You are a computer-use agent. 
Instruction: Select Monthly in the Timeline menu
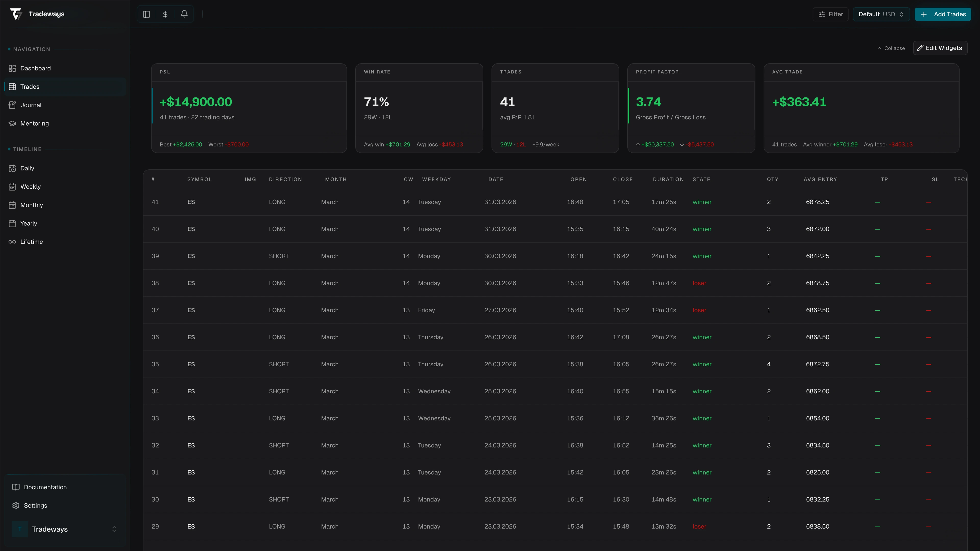point(32,205)
